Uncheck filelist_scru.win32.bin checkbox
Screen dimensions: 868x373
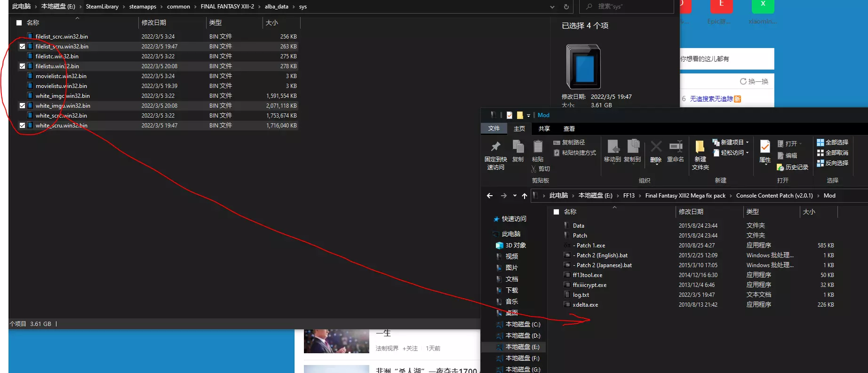tap(22, 47)
